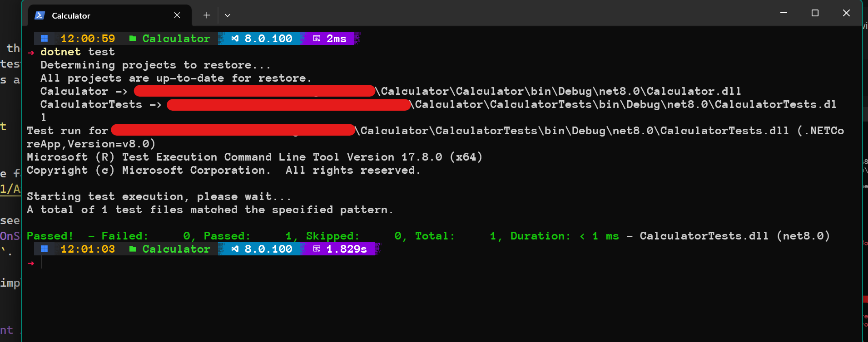Click 'All projects are up-to-date for restore.'
This screenshot has height=342, width=868.
tap(176, 78)
